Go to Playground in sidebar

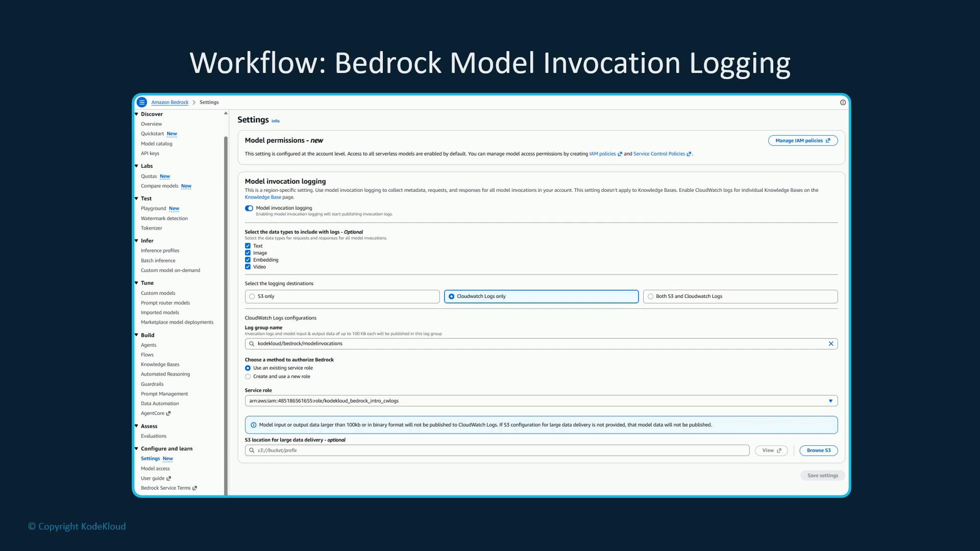154,209
